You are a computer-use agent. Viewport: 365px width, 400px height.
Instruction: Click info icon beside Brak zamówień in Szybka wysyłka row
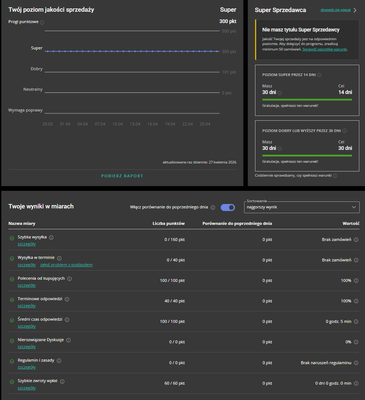(356, 240)
